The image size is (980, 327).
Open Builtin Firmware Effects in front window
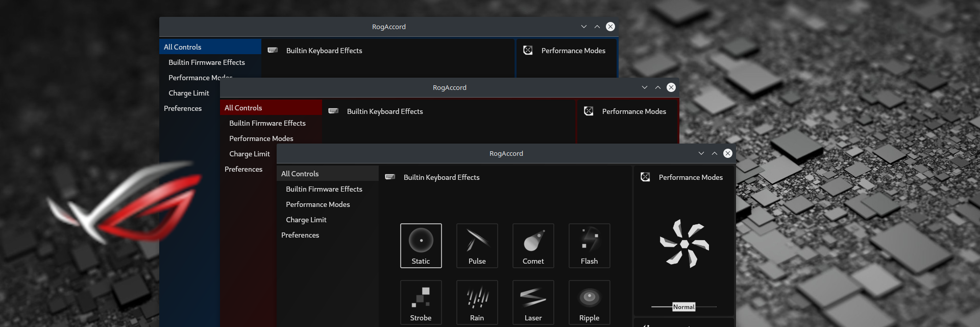(x=328, y=189)
